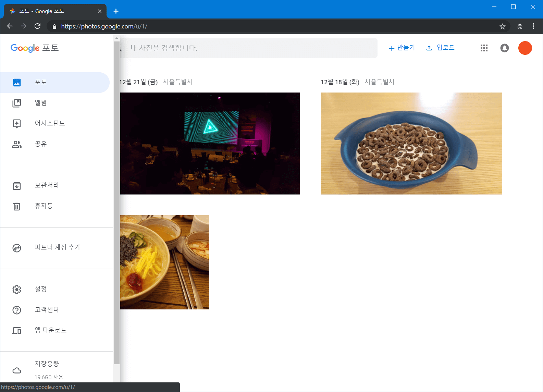This screenshot has width=543, height=392.
Task: Open the Sharing (공유) people icon
Action: [x=17, y=144]
